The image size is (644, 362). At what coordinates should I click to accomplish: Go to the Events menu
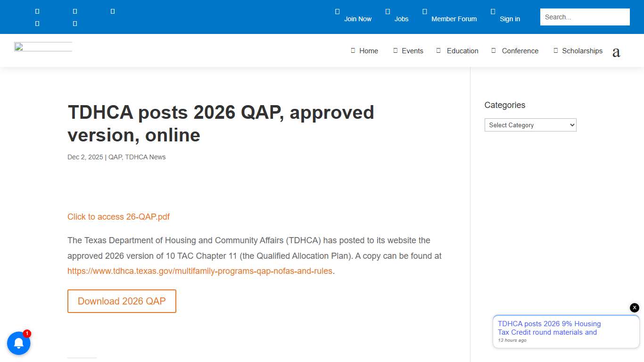(413, 50)
